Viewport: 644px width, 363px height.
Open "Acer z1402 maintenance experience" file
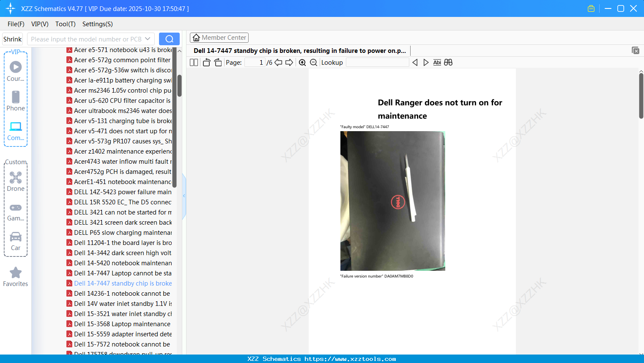[x=119, y=151]
